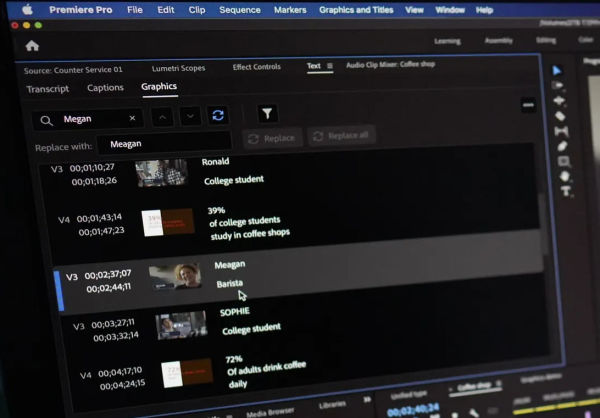Switch to the Assembly workspace
Viewport: 600px width, 418px height.
499,40
